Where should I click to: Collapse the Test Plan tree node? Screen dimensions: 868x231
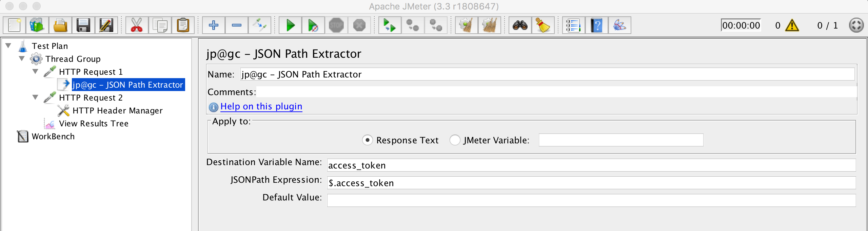click(x=8, y=46)
